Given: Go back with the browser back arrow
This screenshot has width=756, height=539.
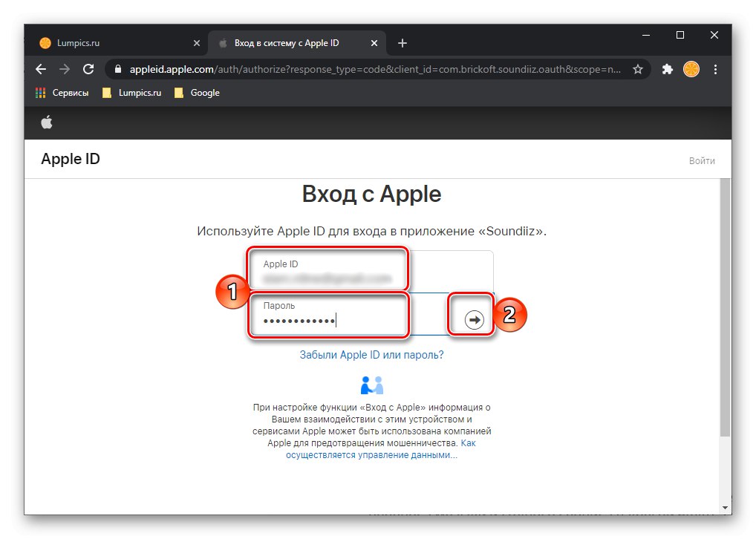Looking at the screenshot, I should coord(41,70).
